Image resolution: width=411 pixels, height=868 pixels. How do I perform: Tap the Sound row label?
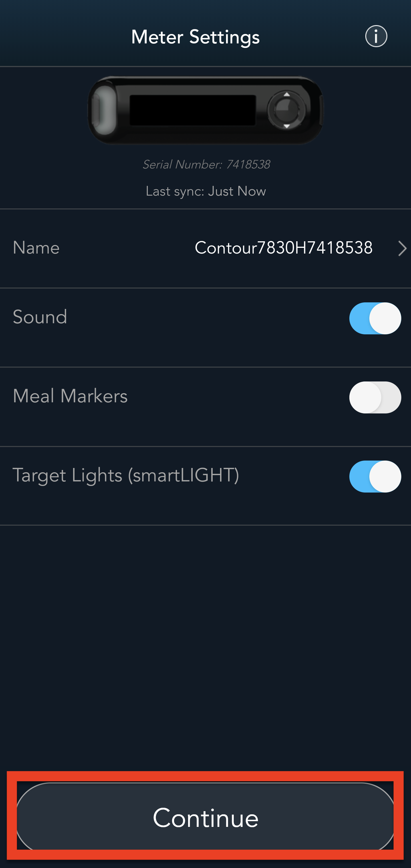(x=40, y=317)
